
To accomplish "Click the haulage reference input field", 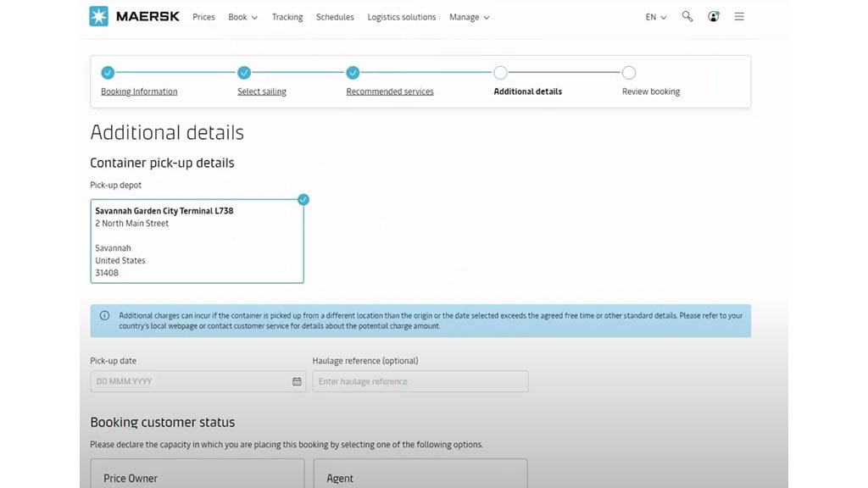I will click(420, 381).
